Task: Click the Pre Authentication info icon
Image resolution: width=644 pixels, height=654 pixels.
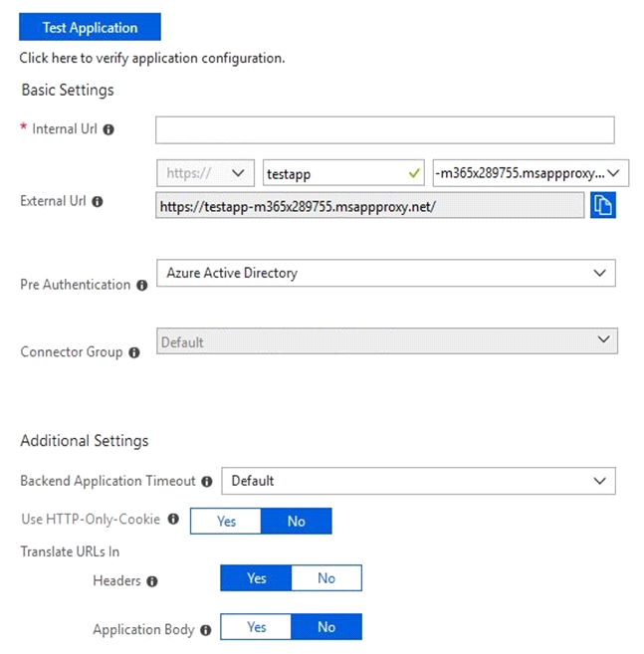Action: (141, 286)
